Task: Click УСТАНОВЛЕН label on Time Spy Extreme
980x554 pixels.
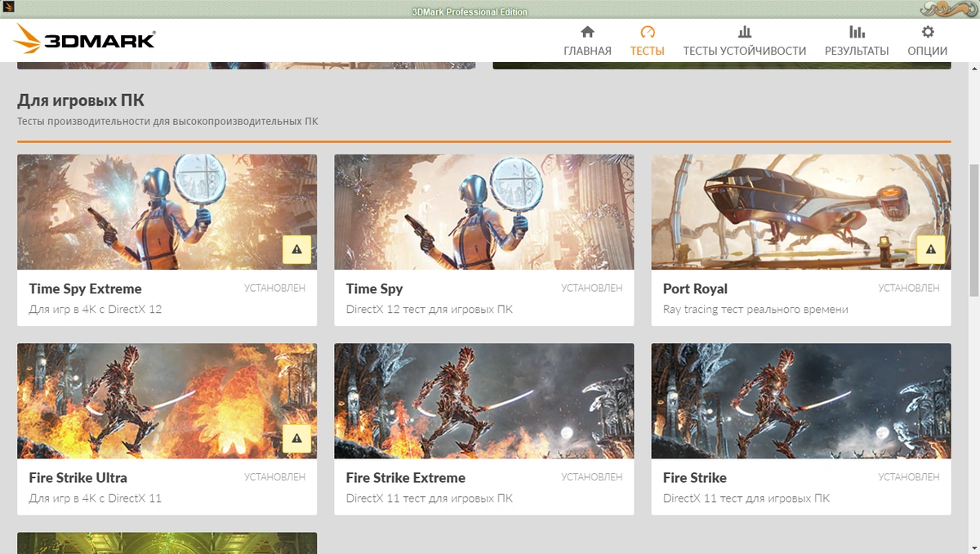Action: click(x=274, y=288)
